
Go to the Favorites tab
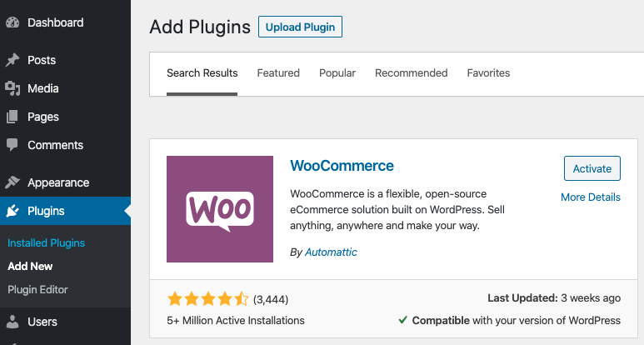(x=488, y=73)
